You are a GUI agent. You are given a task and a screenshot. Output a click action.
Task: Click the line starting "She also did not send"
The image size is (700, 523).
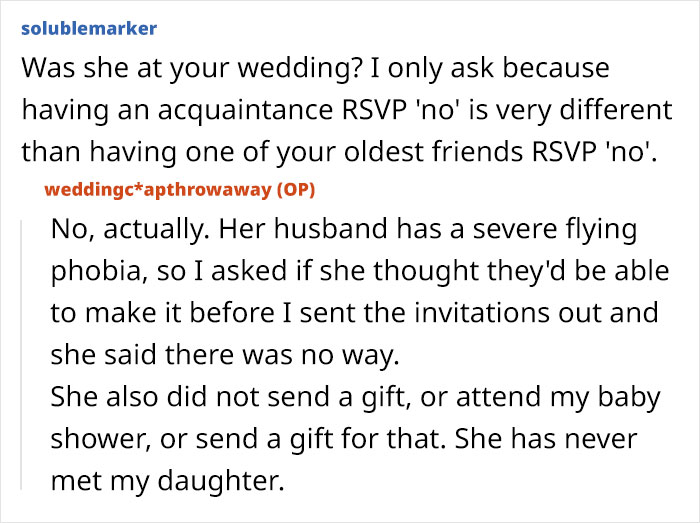(355, 398)
